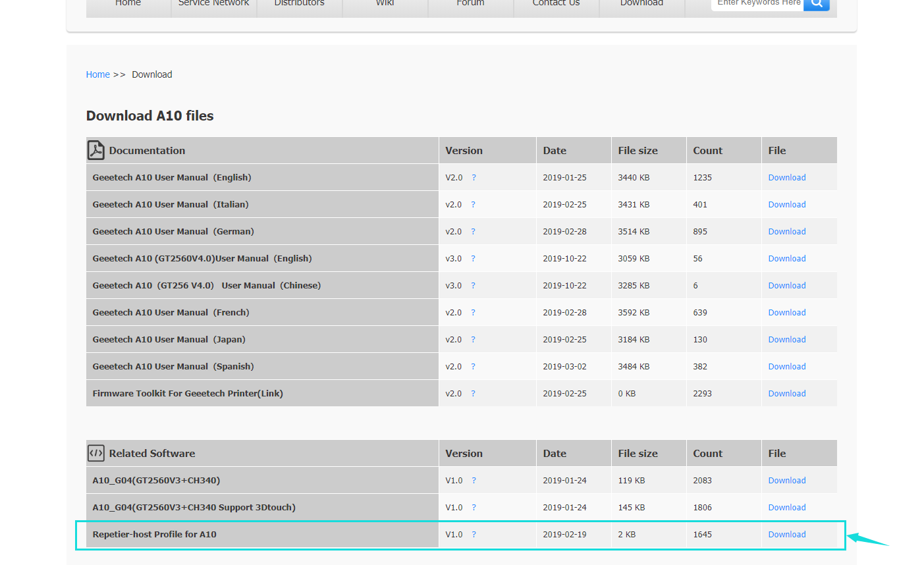The height and width of the screenshot is (565, 924).
Task: Click the question mark in A10 User Manual (Italian) row
Action: pos(473,205)
